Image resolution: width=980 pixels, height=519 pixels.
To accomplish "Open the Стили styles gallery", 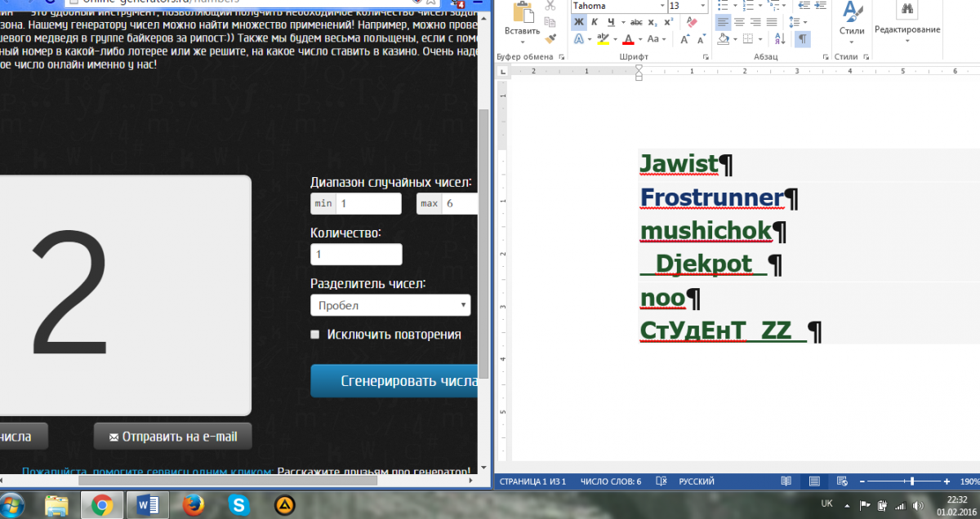I will coord(852,20).
